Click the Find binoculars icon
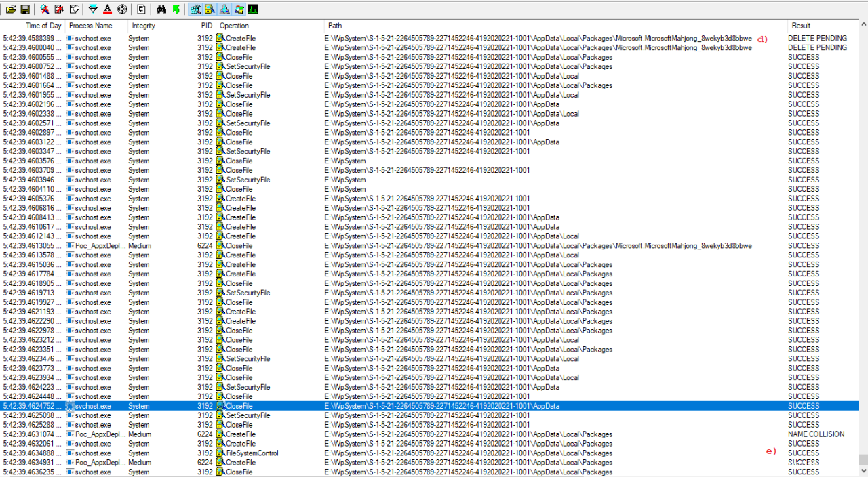Viewport: 868px width, 477px height. click(161, 9)
